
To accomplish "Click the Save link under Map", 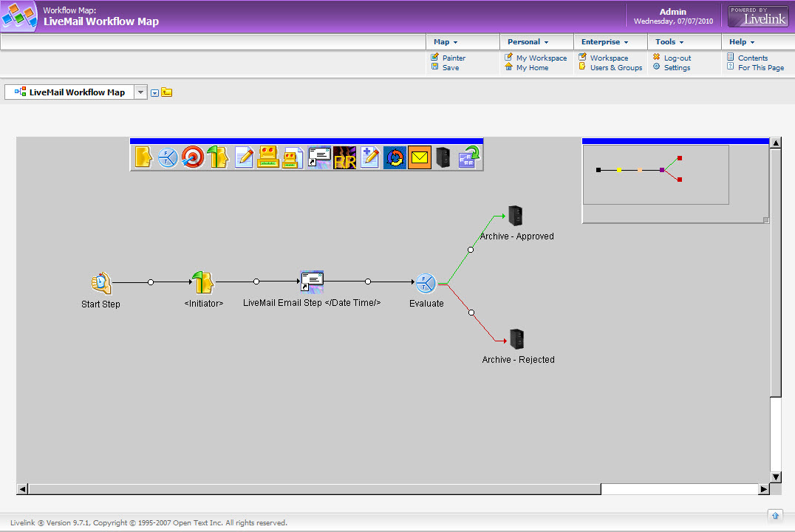I will (x=451, y=68).
